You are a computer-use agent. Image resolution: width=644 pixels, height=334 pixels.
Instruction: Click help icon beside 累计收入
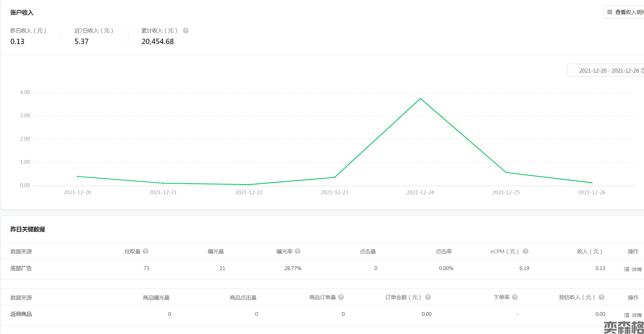tap(186, 30)
